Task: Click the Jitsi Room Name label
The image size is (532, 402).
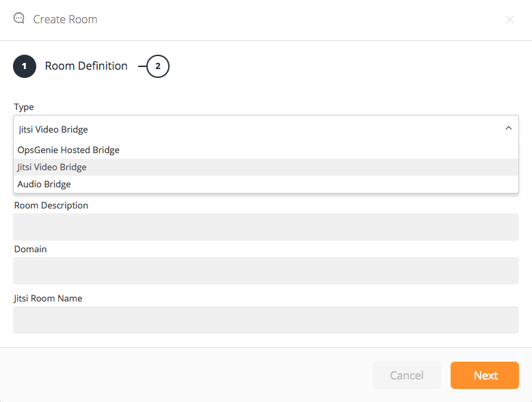Action: [48, 298]
